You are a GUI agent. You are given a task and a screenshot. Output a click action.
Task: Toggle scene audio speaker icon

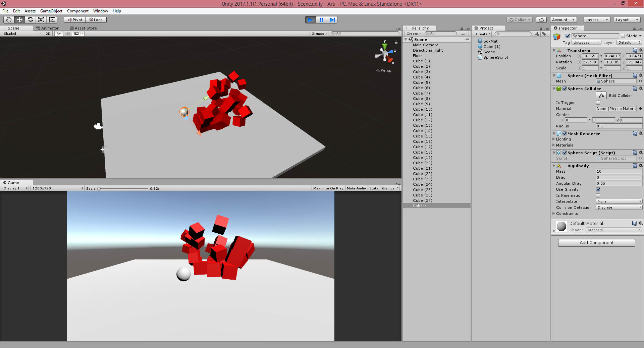pos(67,34)
